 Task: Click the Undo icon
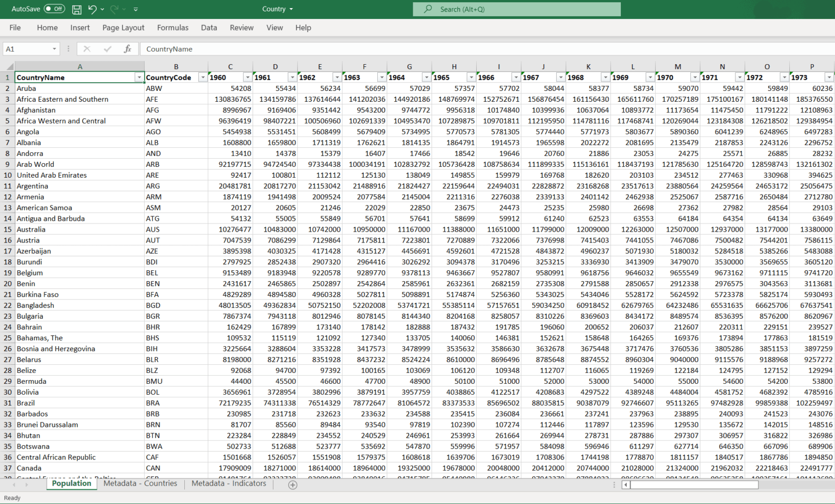[92, 9]
